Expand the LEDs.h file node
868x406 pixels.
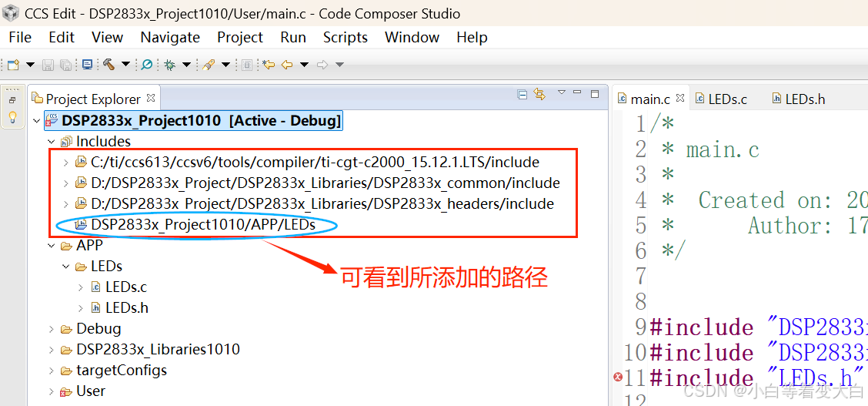click(81, 307)
